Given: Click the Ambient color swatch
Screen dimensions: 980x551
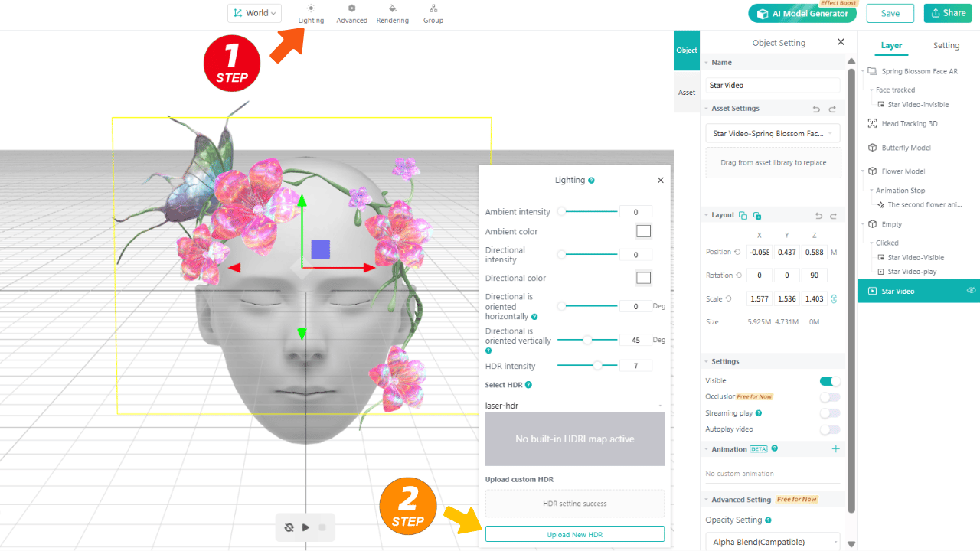Looking at the screenshot, I should pyautogui.click(x=643, y=231).
